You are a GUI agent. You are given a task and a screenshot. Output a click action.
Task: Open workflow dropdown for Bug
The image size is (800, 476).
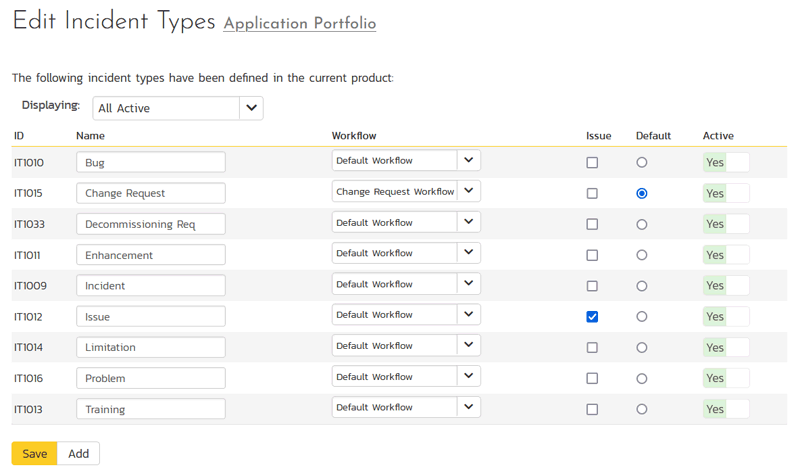[x=406, y=161]
